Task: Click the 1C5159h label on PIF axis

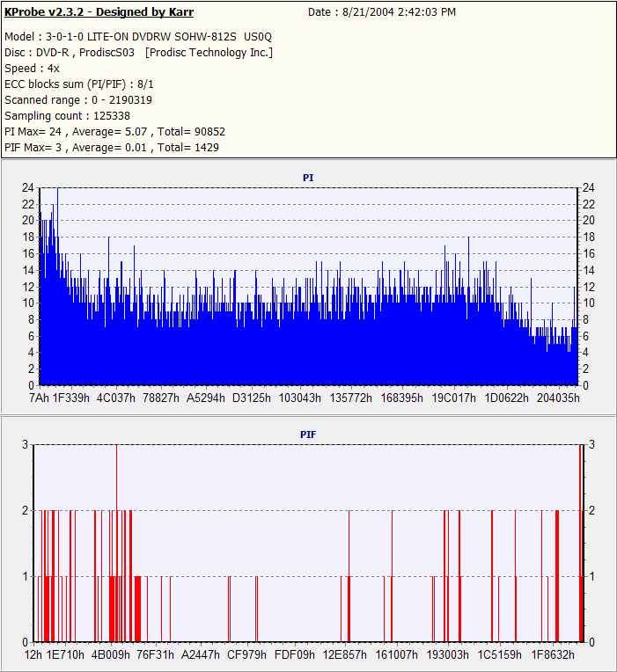Action: click(x=500, y=655)
